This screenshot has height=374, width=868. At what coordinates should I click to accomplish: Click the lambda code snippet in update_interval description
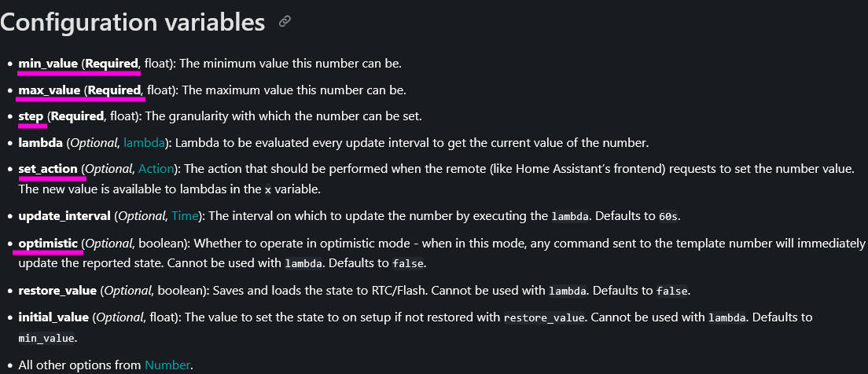tap(569, 217)
